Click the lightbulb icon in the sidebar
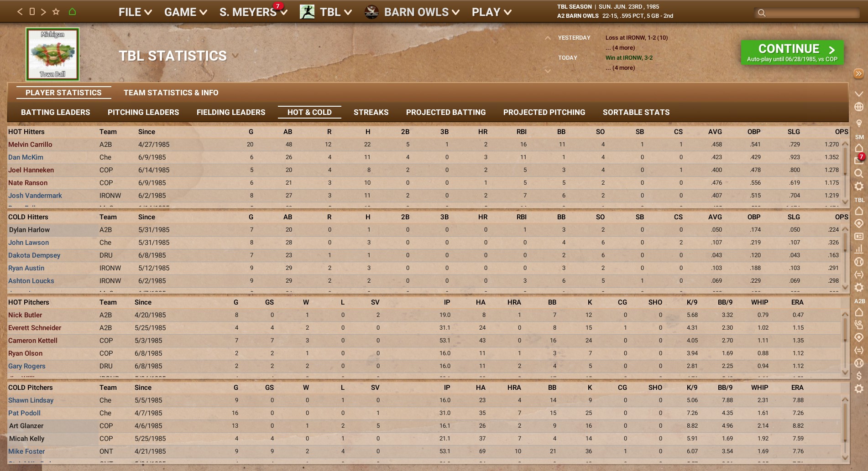Viewport: 868px width, 471px height. 858,123
